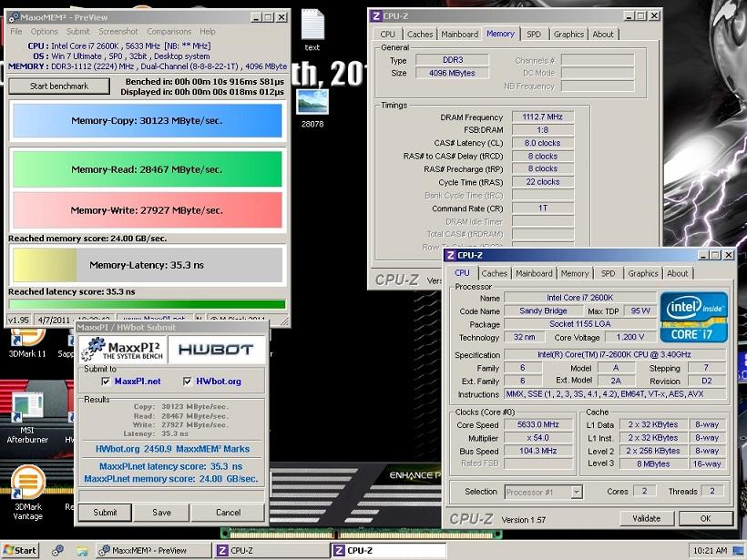Open the Screenshot menu in MaxxMEM

[118, 32]
